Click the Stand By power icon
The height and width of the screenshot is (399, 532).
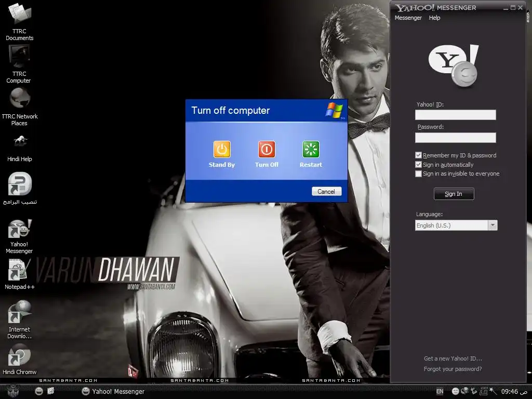(222, 149)
